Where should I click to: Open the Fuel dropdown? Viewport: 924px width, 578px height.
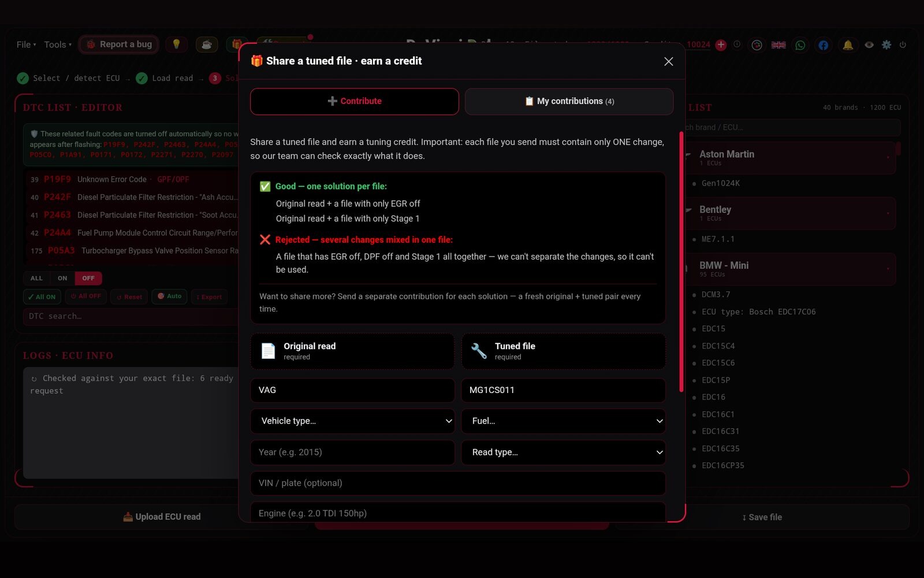[563, 421]
